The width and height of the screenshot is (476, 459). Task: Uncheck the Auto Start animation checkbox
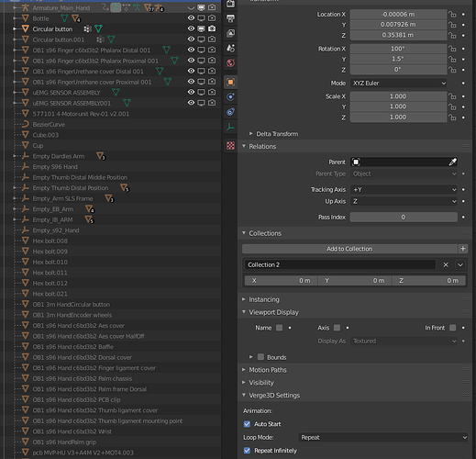tap(247, 424)
